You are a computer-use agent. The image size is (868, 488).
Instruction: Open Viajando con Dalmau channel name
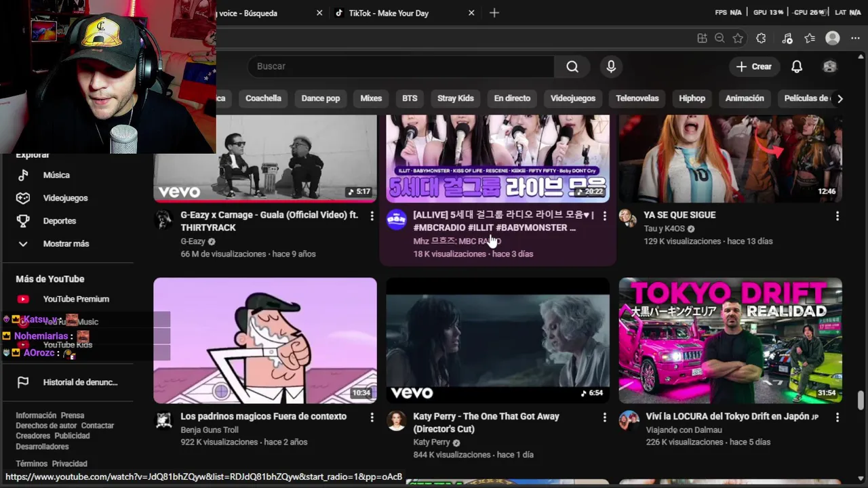684,430
